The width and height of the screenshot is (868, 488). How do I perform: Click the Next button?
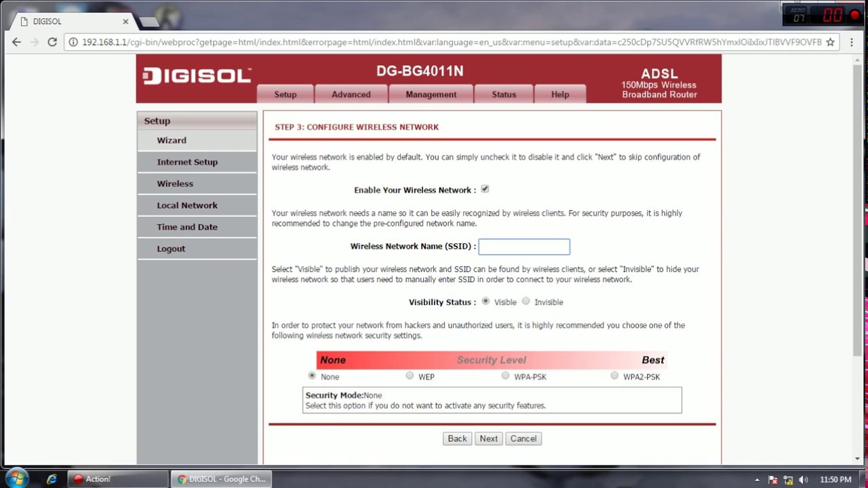(488, 439)
